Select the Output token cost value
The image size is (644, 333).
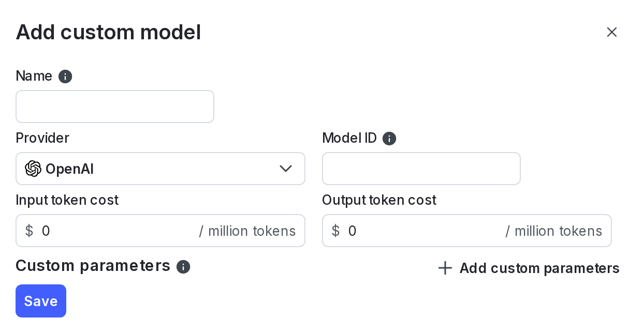click(x=353, y=231)
